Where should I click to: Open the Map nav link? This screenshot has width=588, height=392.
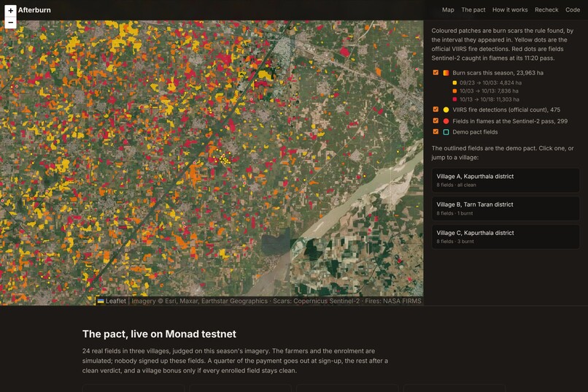[448, 9]
